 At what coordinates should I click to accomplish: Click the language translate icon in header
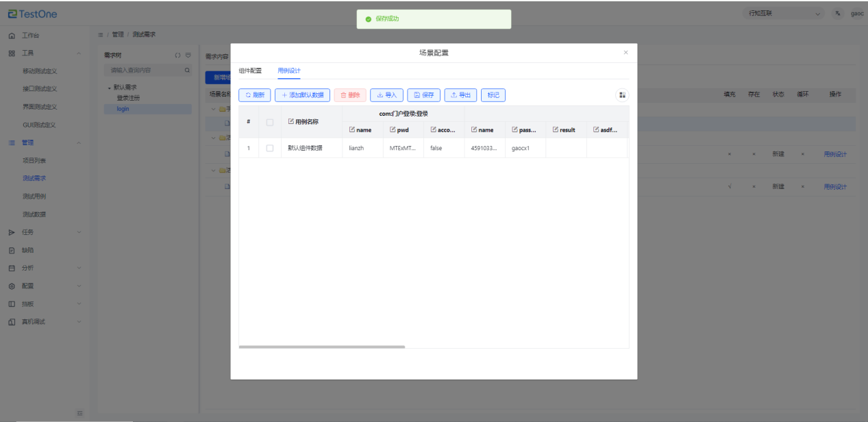[x=838, y=14]
